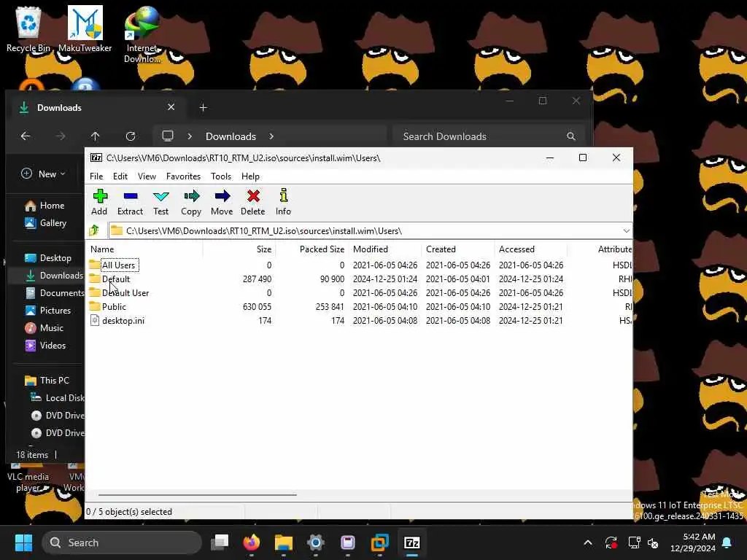Click the VMware icon on the taskbar
This screenshot has height=560, width=747.
(x=379, y=542)
